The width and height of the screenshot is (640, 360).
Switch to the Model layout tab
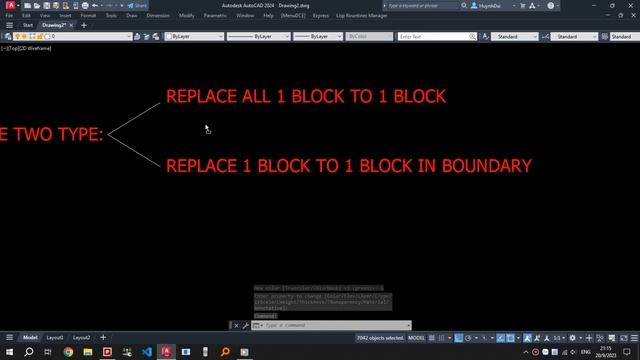[30, 338]
